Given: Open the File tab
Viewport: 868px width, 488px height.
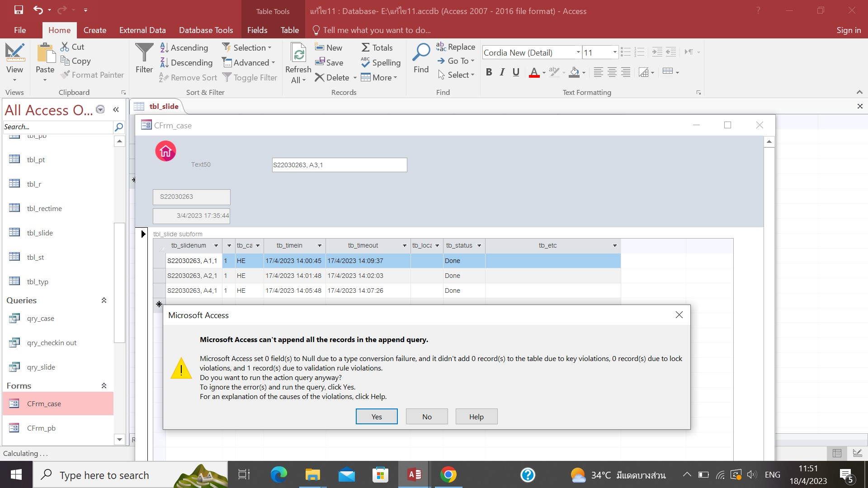Looking at the screenshot, I should click(20, 30).
